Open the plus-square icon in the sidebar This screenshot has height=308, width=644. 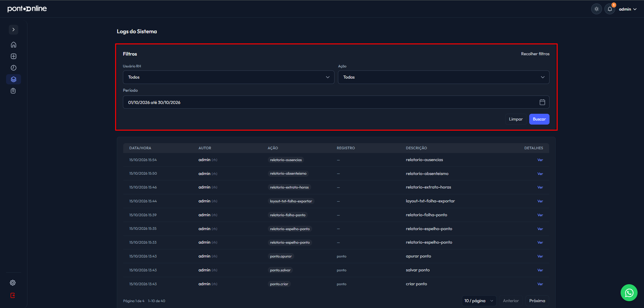[13, 56]
